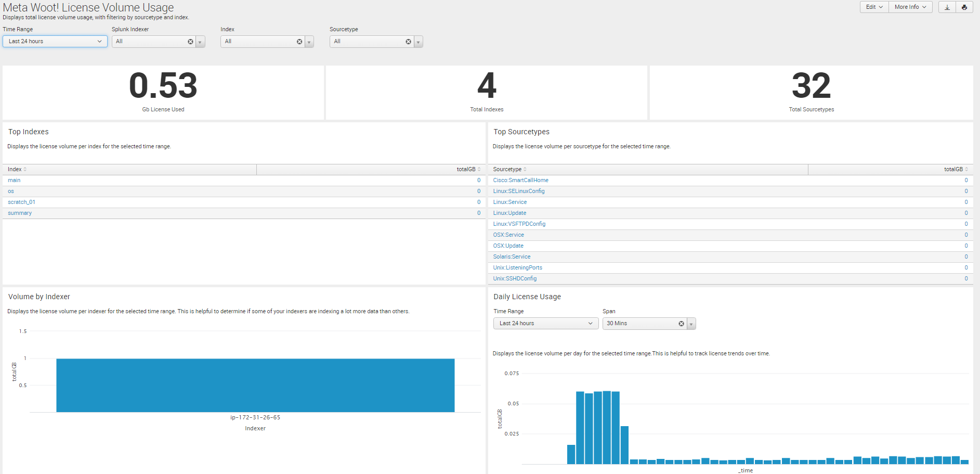980x474 pixels.
Task: Open the More Info menu
Action: coord(910,7)
